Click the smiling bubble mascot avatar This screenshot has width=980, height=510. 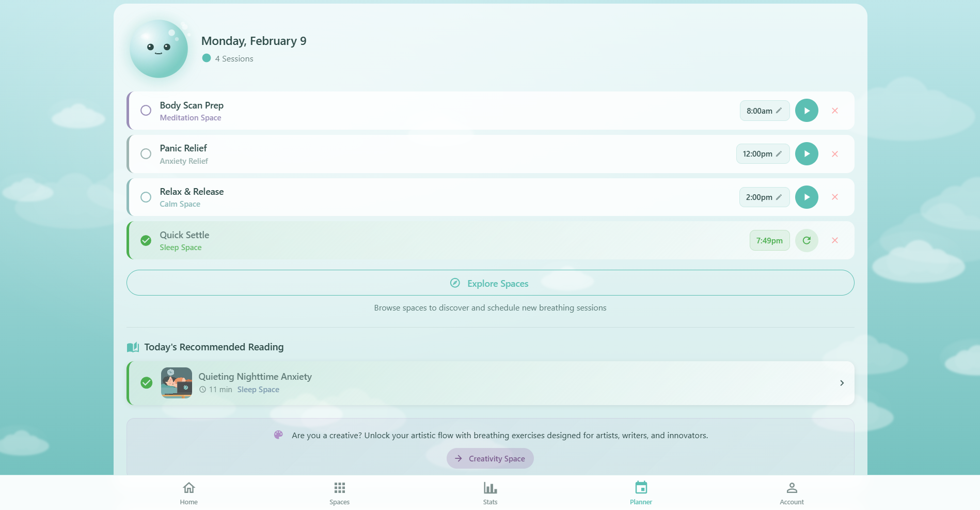coord(159,49)
